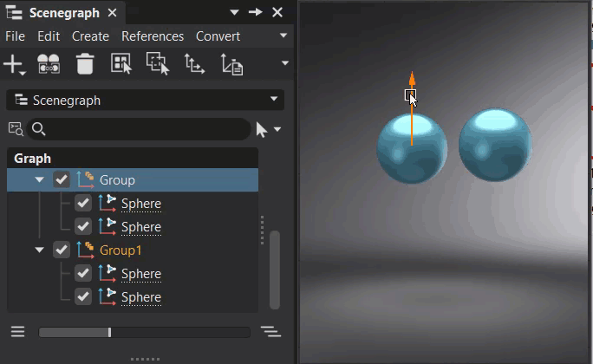Click the find binoculars icon in toolbar
Image resolution: width=593 pixels, height=364 pixels.
(49, 64)
